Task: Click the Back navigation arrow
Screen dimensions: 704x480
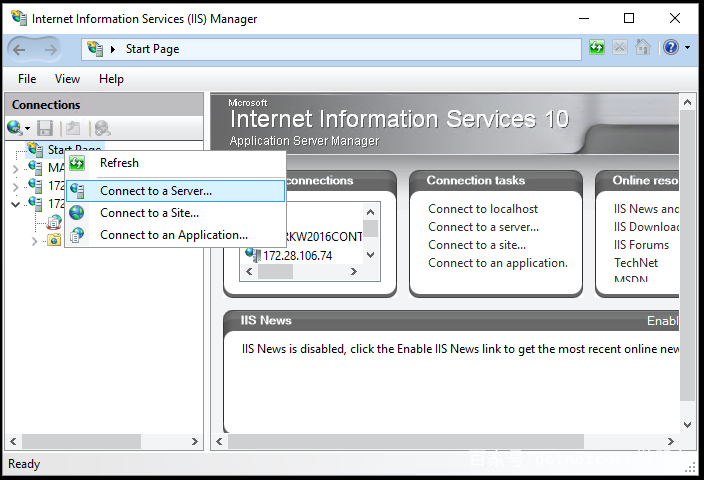Action: tap(19, 49)
